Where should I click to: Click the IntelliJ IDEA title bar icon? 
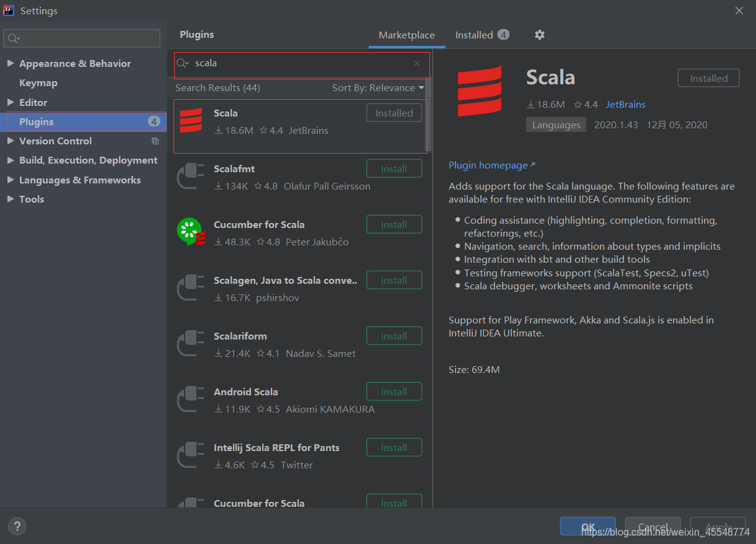coord(9,11)
